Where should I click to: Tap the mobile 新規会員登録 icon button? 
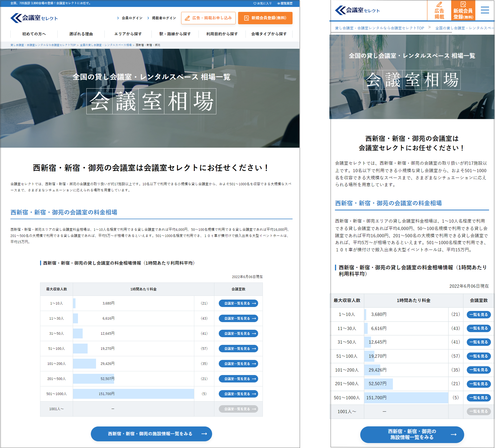463,11
